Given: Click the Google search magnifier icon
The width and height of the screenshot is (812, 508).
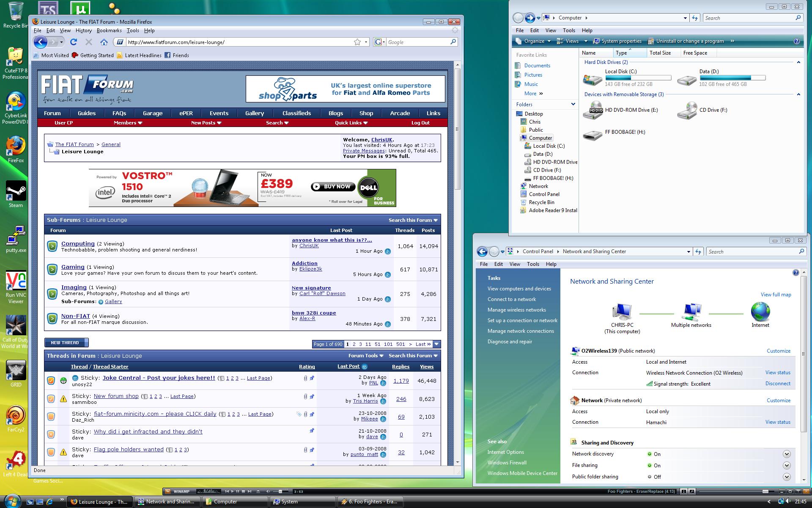Looking at the screenshot, I should point(453,42).
